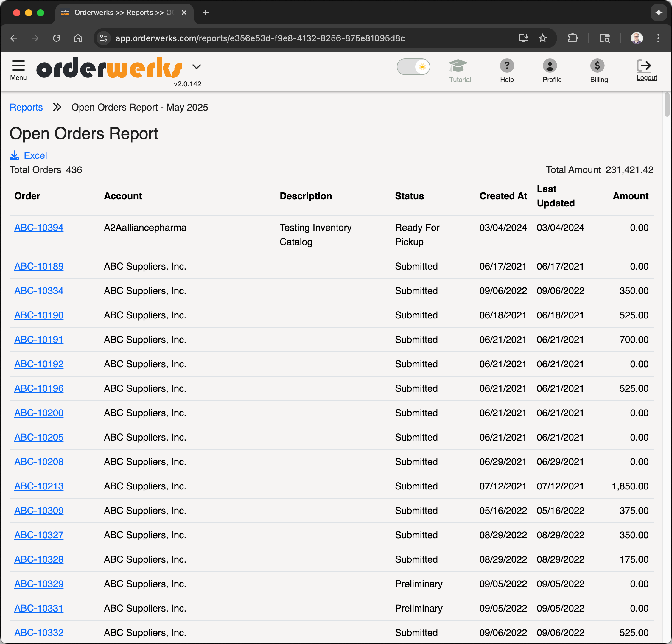Open site permissions via the address bar icon

click(104, 38)
